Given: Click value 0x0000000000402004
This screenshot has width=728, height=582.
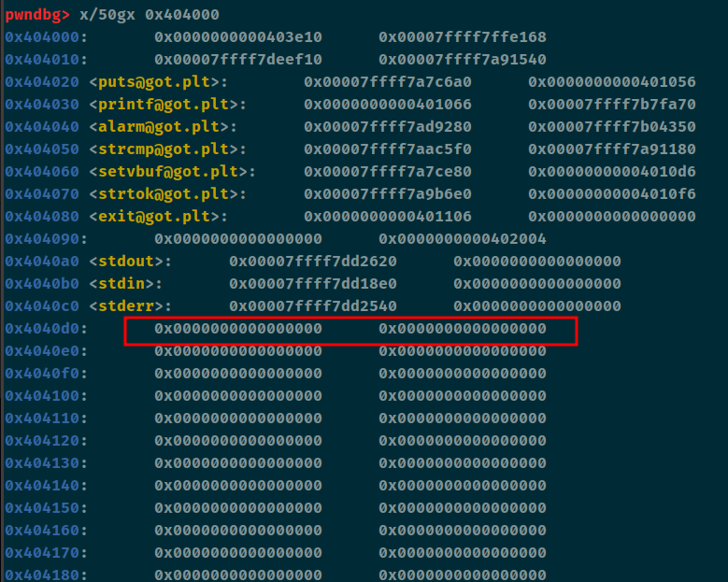Looking at the screenshot, I should click(463, 238).
